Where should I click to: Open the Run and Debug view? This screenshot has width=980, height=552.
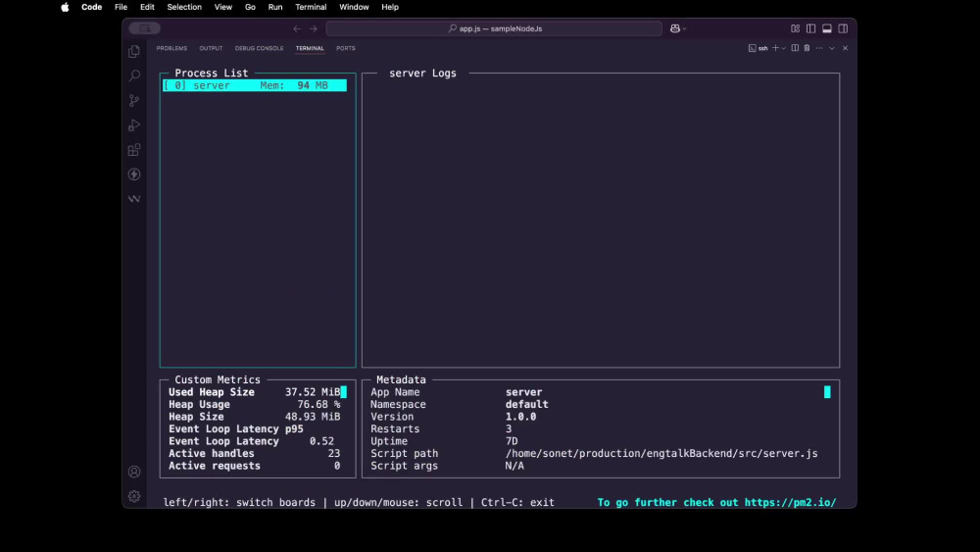(133, 125)
